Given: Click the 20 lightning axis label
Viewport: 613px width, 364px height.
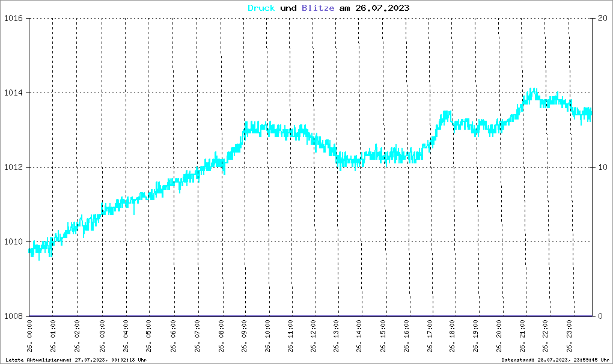Looking at the screenshot, I should click(x=603, y=19).
